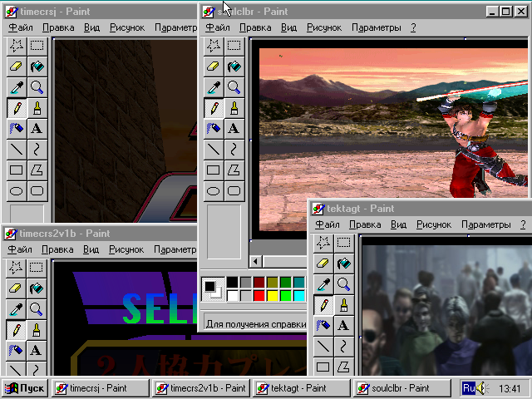
Task: Open the Вид menu in timecrsj window
Action: 91,27
